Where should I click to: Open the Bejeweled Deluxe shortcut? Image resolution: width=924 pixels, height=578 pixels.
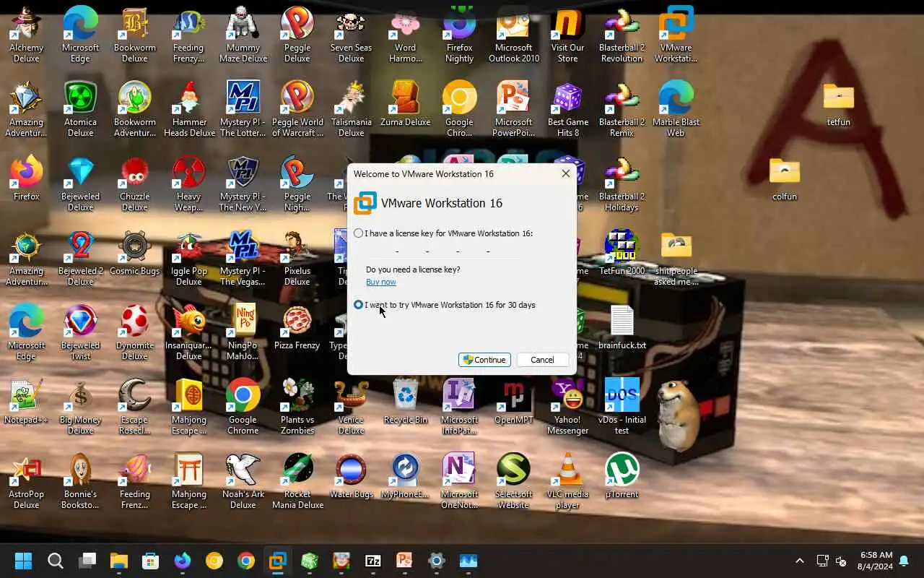[x=80, y=184]
